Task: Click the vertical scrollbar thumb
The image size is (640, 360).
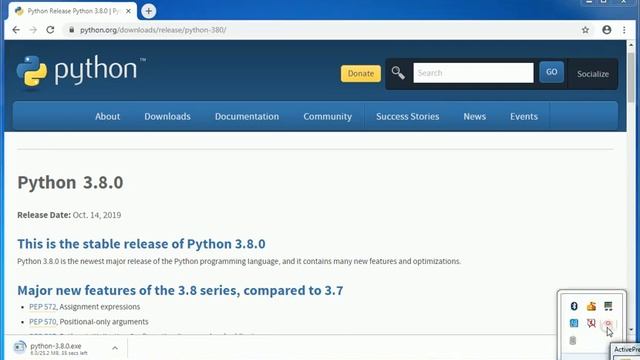Action: click(631, 78)
